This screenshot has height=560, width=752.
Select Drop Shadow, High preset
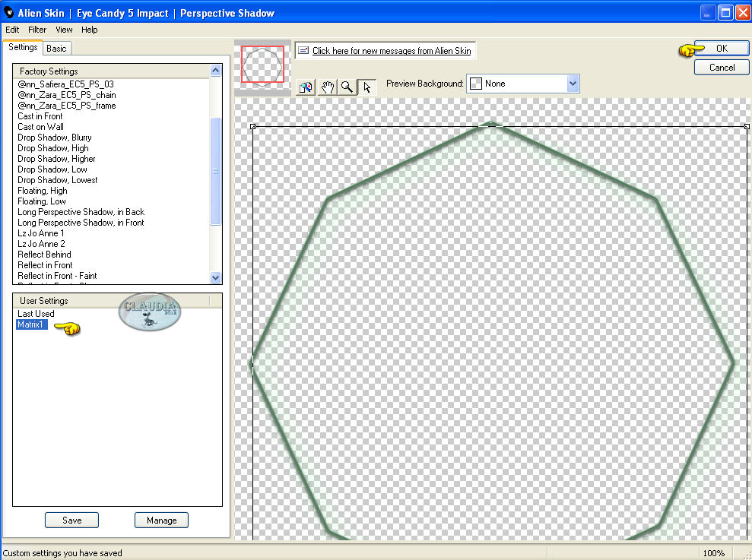(53, 148)
